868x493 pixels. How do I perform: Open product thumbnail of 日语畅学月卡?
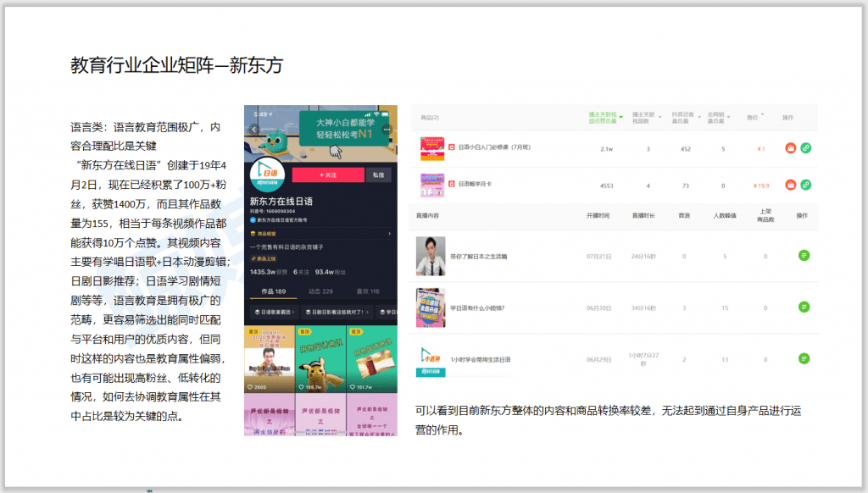(432, 185)
